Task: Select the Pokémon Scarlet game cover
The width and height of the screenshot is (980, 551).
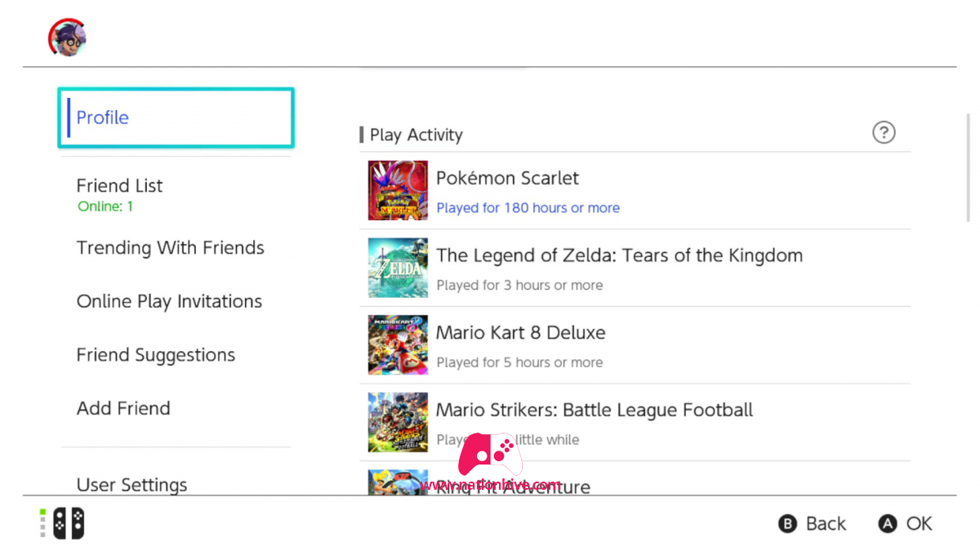Action: tap(398, 190)
